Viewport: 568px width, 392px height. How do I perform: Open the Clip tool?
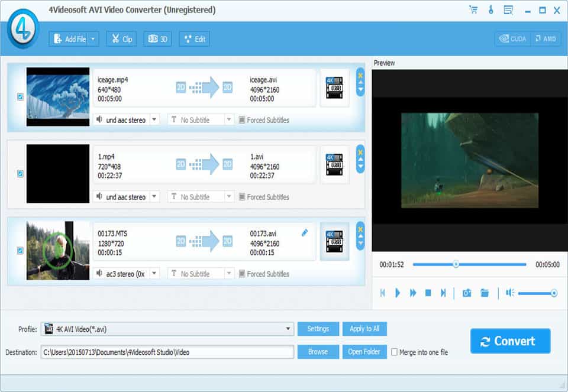[121, 39]
